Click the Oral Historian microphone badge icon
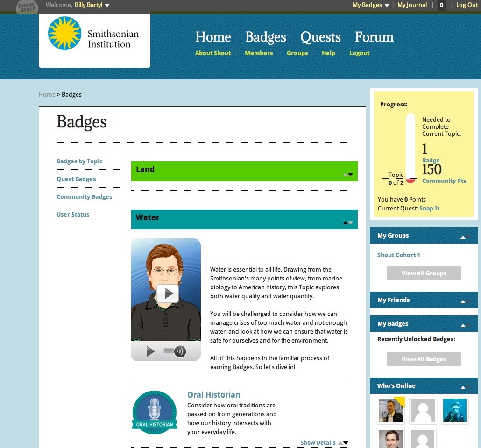 click(x=155, y=413)
